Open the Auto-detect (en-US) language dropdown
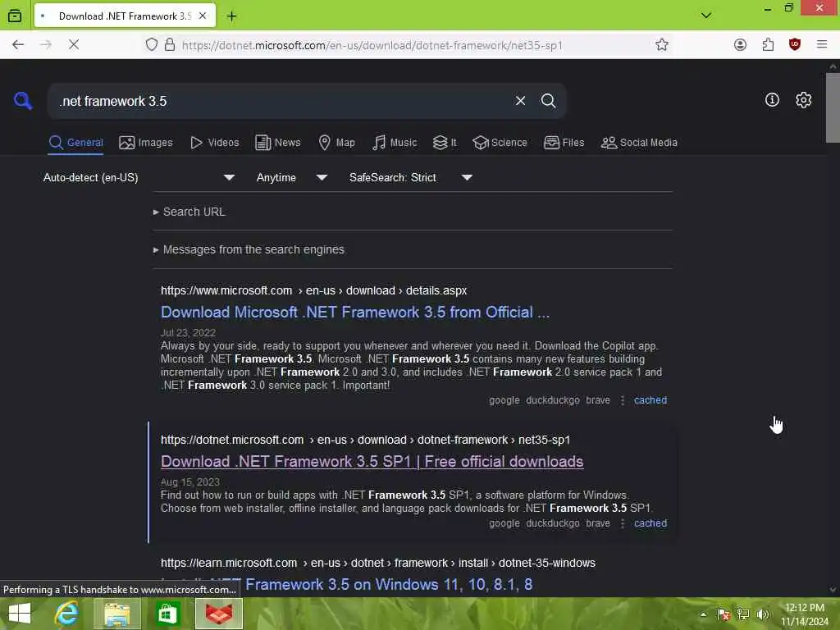This screenshot has width=840, height=630. [139, 177]
